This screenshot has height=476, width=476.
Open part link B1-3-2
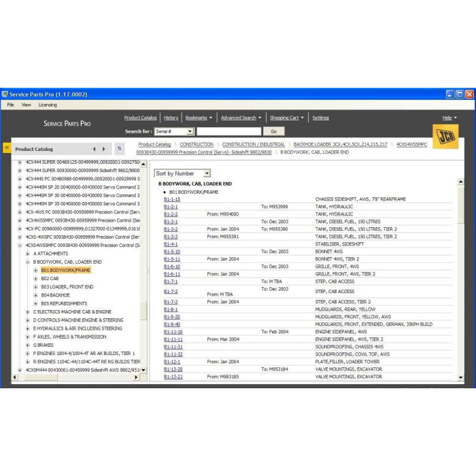coord(171,229)
